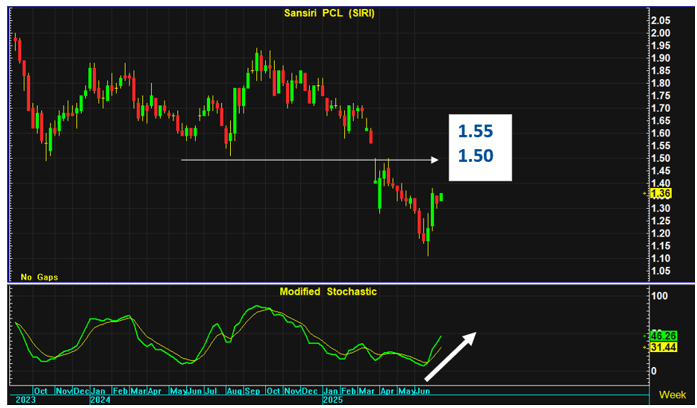Click the 1.75 price axis label

coord(661,96)
